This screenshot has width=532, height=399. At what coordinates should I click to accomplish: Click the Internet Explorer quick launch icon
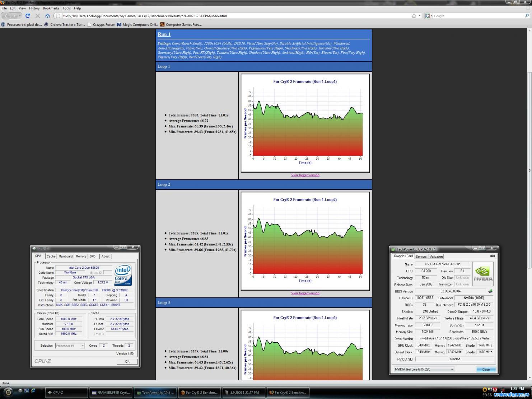(x=33, y=390)
